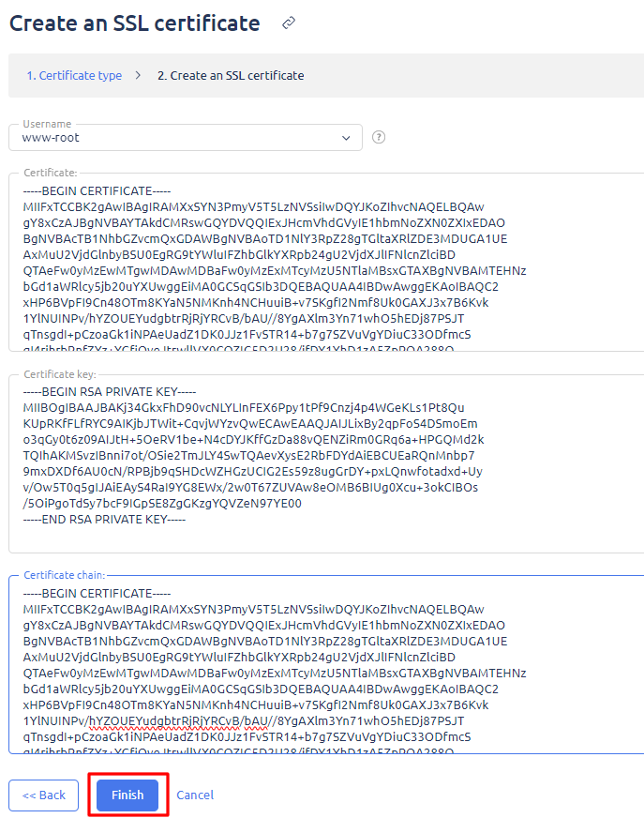644x818 pixels.
Task: Open the www-root username combo box
Action: (178, 138)
